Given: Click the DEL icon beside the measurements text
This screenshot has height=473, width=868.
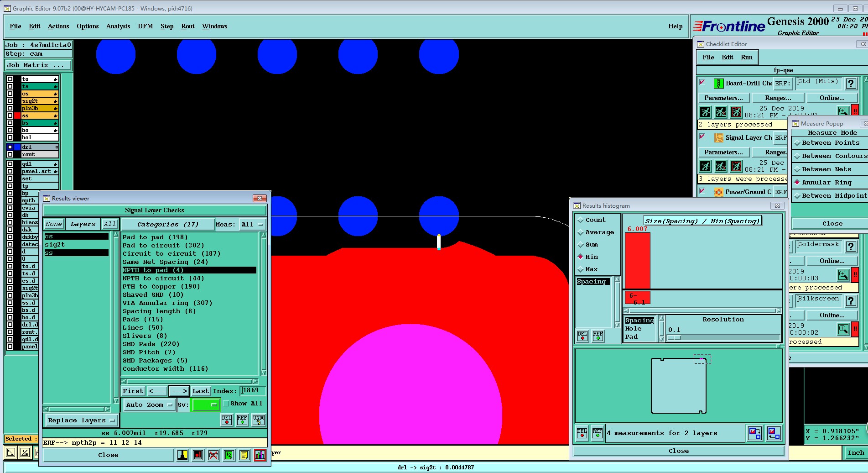Looking at the screenshot, I should [582, 433].
